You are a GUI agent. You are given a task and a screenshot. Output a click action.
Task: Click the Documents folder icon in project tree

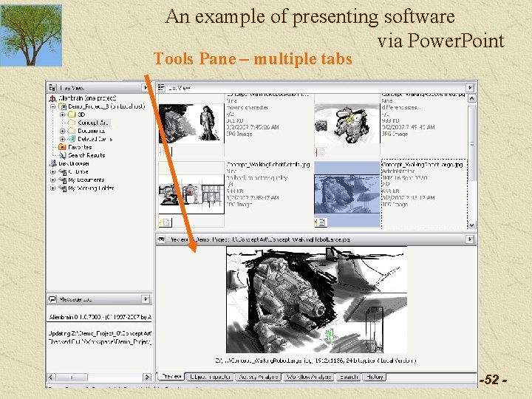(x=72, y=131)
